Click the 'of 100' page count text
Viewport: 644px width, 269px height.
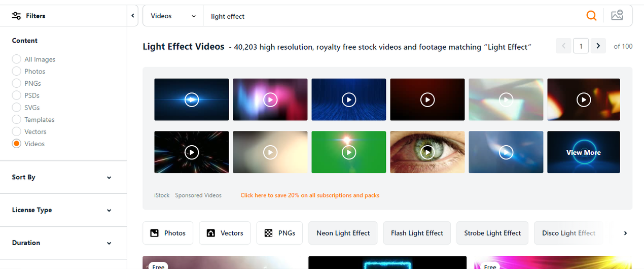623,46
